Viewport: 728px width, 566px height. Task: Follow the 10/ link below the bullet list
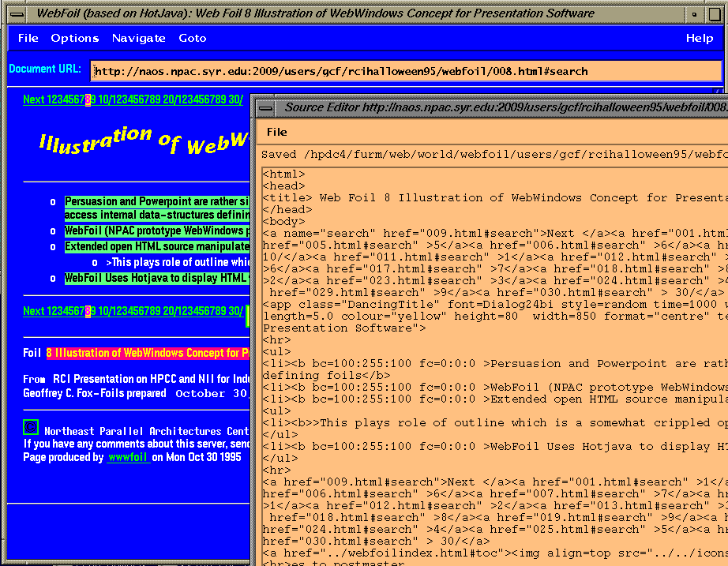(104, 311)
